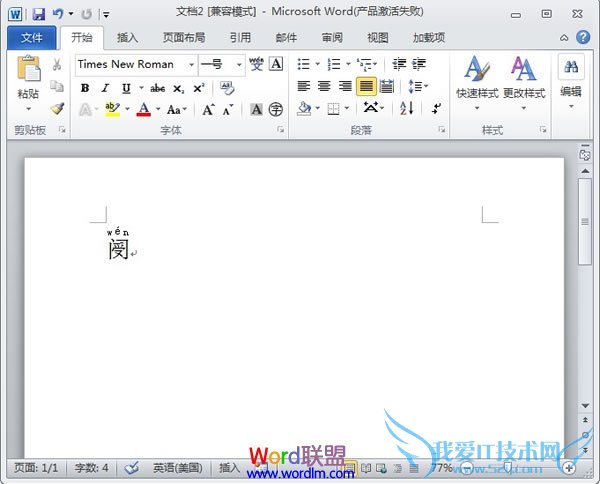The image size is (600, 484).
Task: Open the 视图 tab
Action: click(378, 37)
